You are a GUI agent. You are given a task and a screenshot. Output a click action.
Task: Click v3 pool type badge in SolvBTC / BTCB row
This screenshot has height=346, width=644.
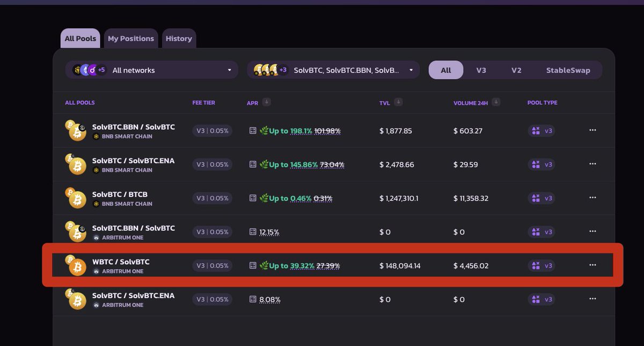click(x=541, y=198)
